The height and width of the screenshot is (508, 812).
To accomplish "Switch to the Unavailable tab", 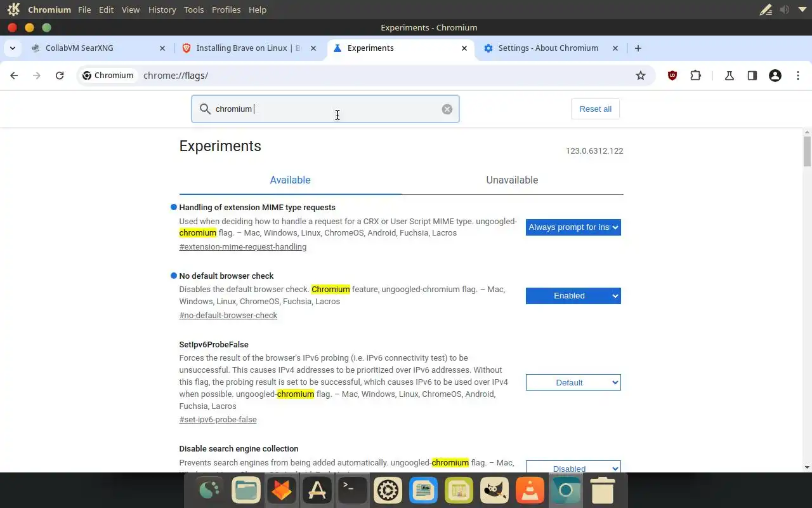I will [x=512, y=180].
